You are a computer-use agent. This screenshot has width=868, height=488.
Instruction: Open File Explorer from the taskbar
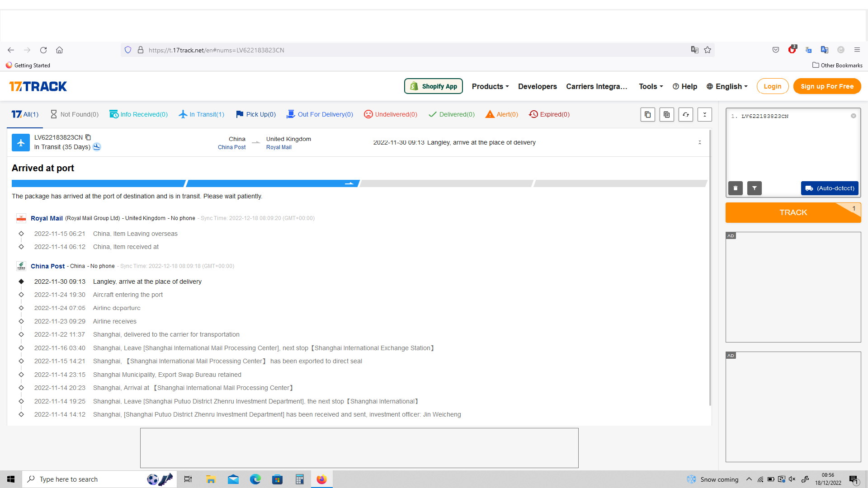click(211, 479)
